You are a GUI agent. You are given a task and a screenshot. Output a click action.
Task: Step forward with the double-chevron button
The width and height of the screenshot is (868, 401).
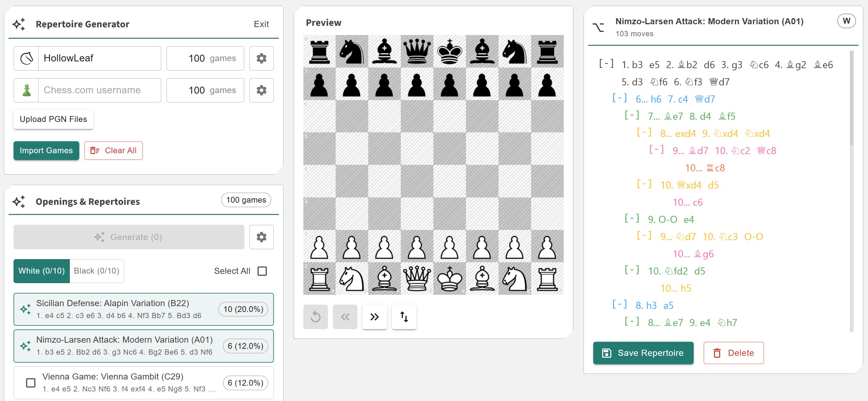tap(374, 317)
